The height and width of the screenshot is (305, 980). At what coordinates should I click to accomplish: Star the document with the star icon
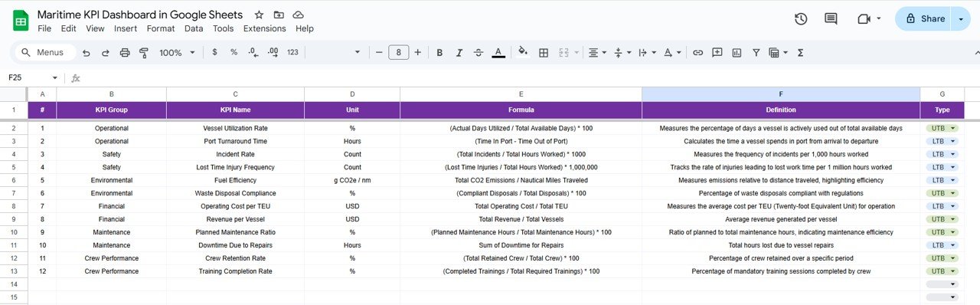click(x=259, y=15)
